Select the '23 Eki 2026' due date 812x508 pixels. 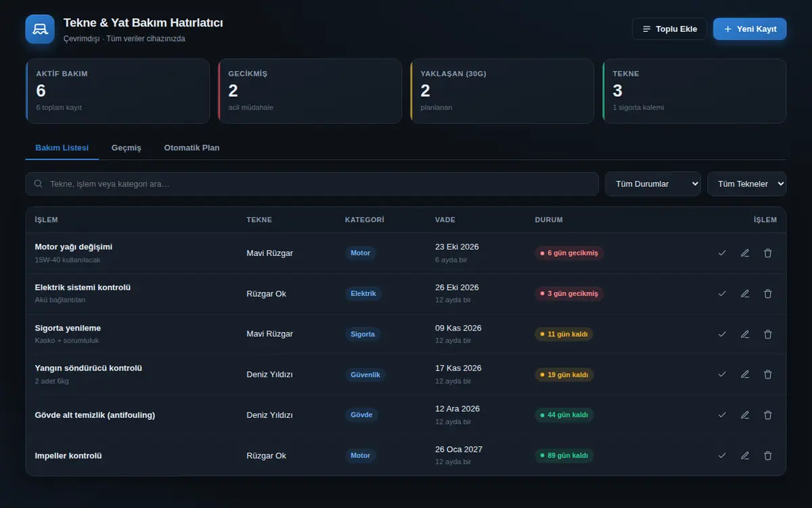tap(457, 247)
